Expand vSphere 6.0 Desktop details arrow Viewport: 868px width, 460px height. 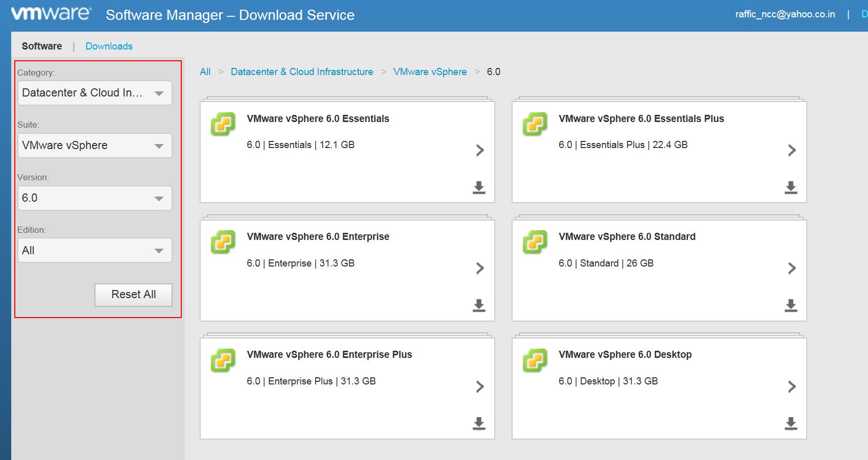coord(792,386)
